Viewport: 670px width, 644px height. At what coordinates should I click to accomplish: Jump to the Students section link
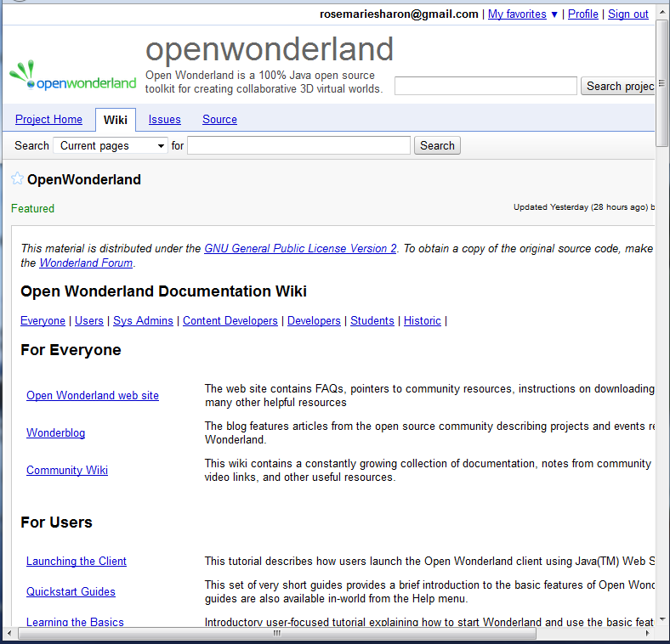pos(372,320)
